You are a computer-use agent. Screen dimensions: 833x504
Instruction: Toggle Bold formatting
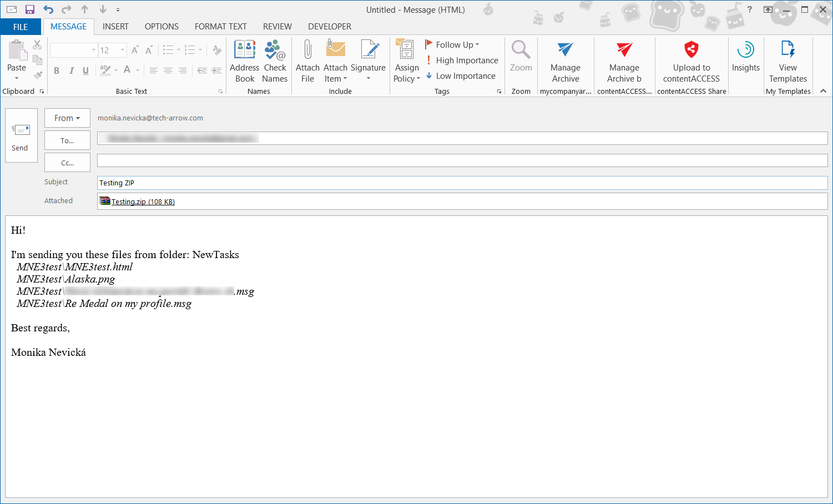pyautogui.click(x=57, y=70)
